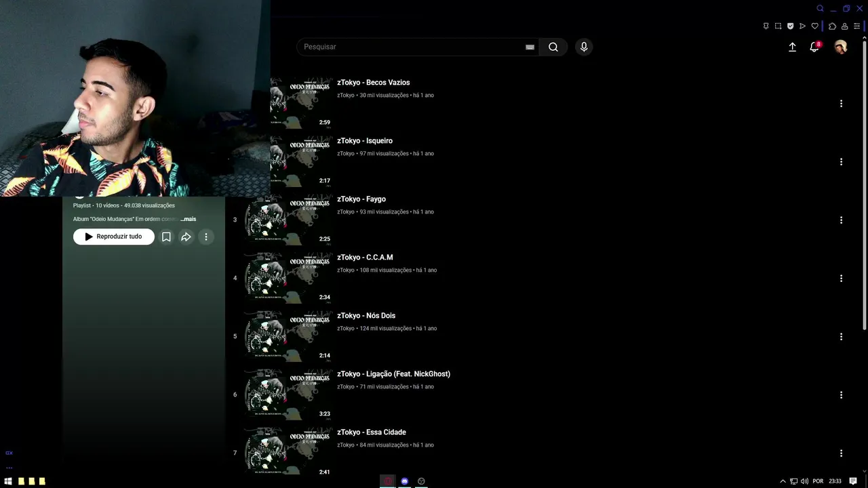868x488 pixels.
Task: Open options menu for Nós Dois
Action: [x=841, y=337]
